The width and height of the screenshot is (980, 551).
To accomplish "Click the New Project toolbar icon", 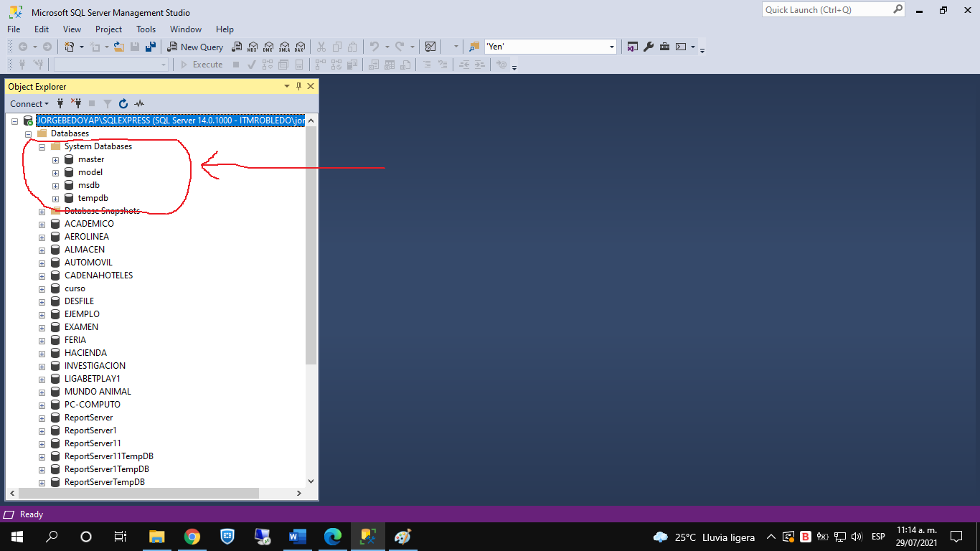I will (x=70, y=47).
